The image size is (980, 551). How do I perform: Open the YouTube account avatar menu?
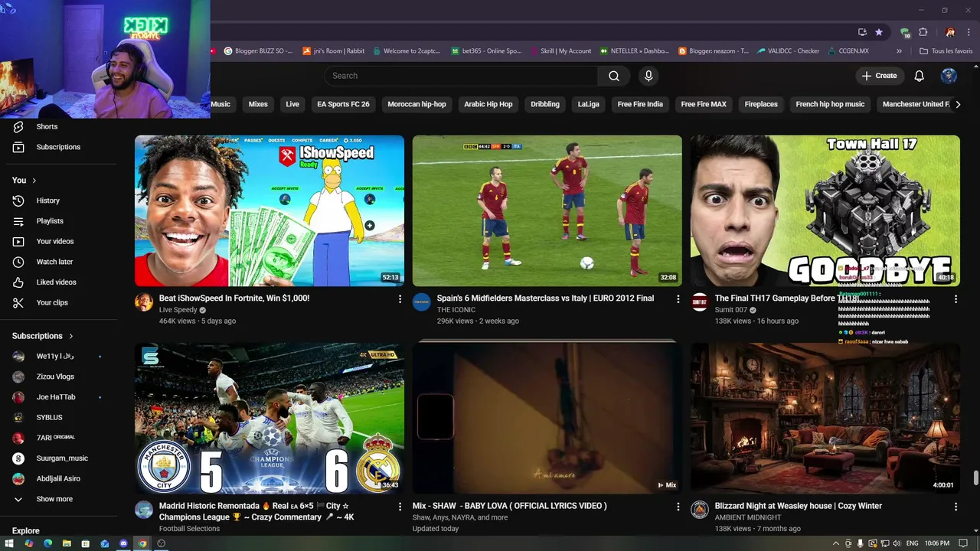tap(949, 76)
